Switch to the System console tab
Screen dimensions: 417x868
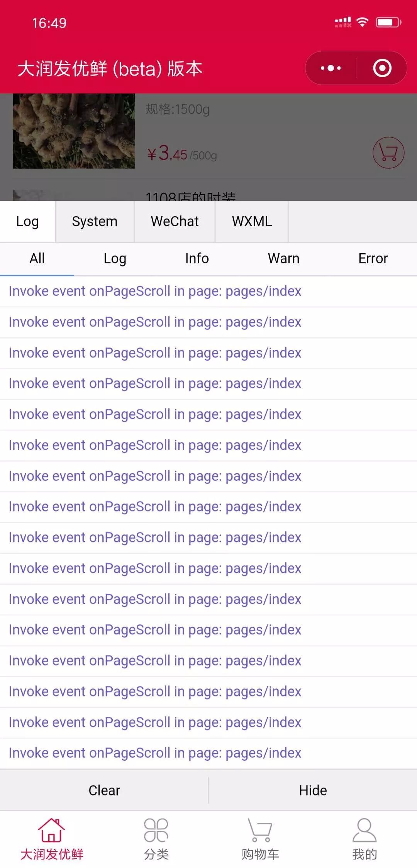point(95,222)
